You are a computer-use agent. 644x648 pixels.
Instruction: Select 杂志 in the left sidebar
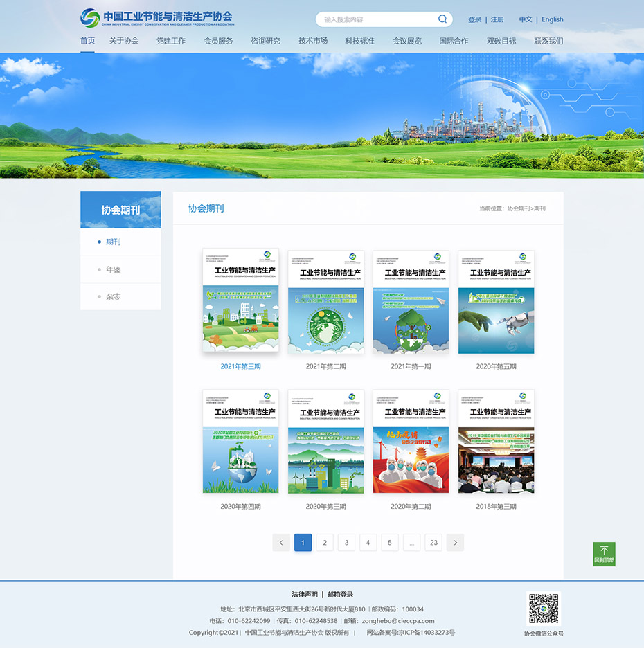coord(114,296)
